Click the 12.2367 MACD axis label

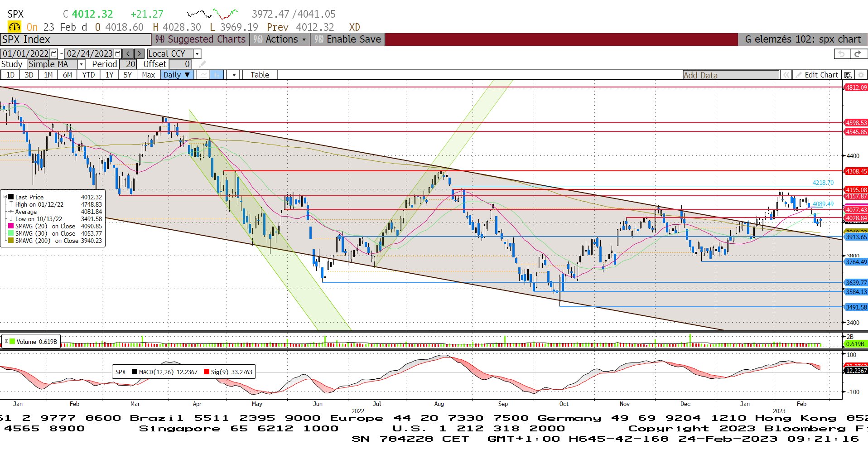(856, 371)
